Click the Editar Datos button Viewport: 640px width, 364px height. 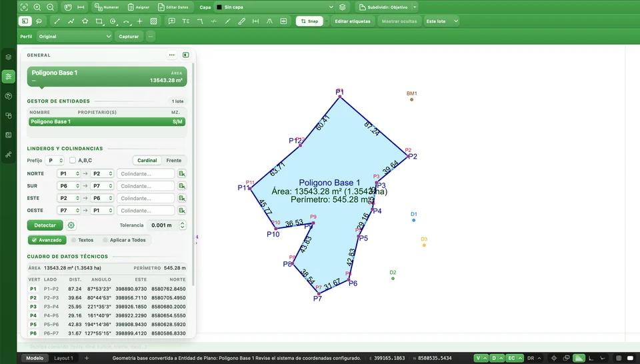tap(173, 7)
